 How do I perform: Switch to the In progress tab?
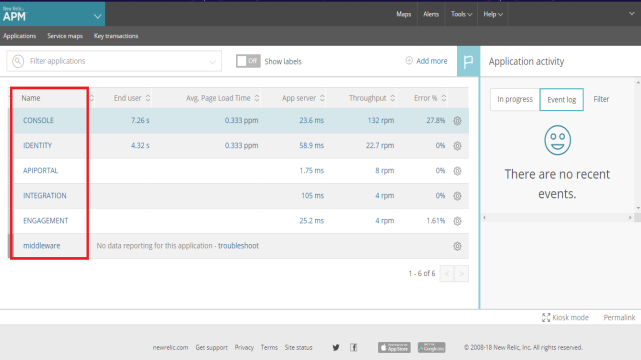(x=515, y=99)
